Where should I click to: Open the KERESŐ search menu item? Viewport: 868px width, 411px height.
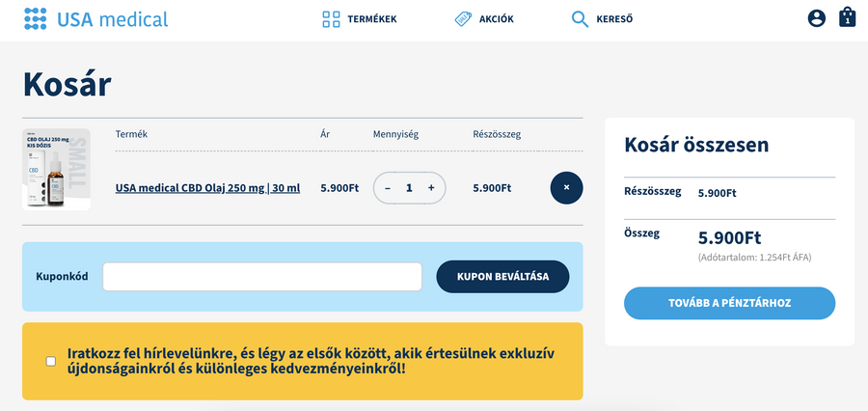pos(614,19)
